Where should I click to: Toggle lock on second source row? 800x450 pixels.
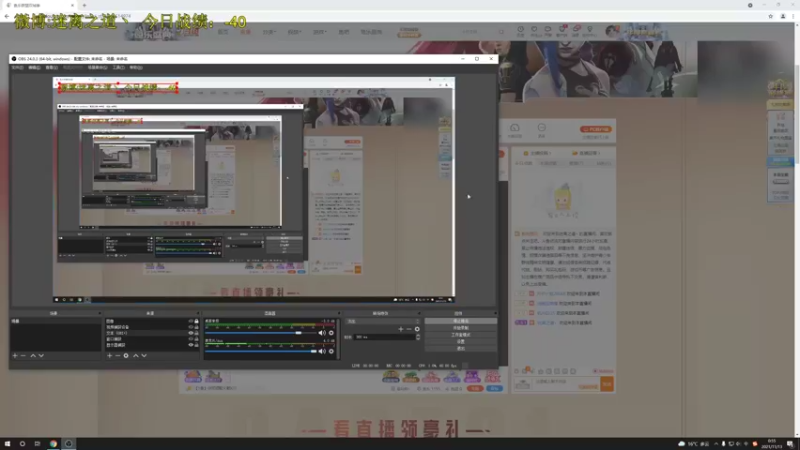tap(196, 327)
